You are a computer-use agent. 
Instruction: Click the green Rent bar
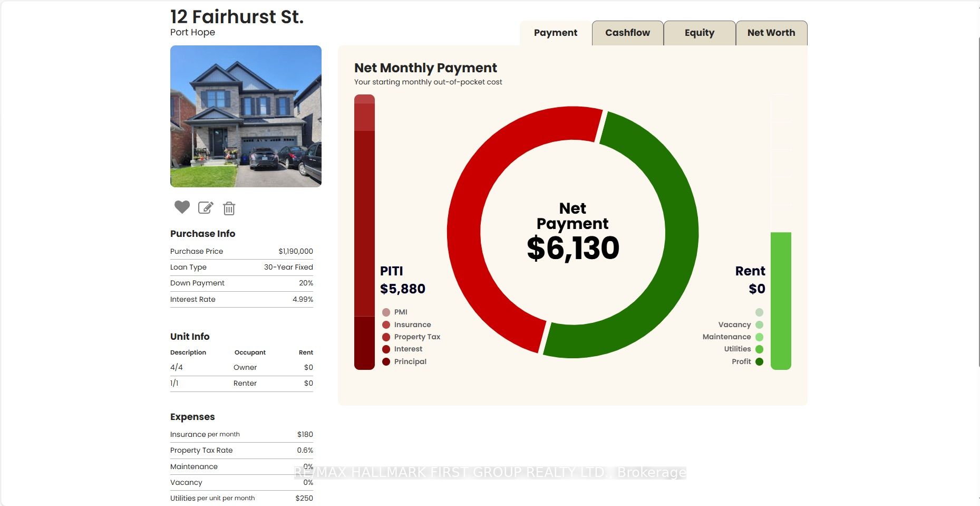(x=781, y=301)
